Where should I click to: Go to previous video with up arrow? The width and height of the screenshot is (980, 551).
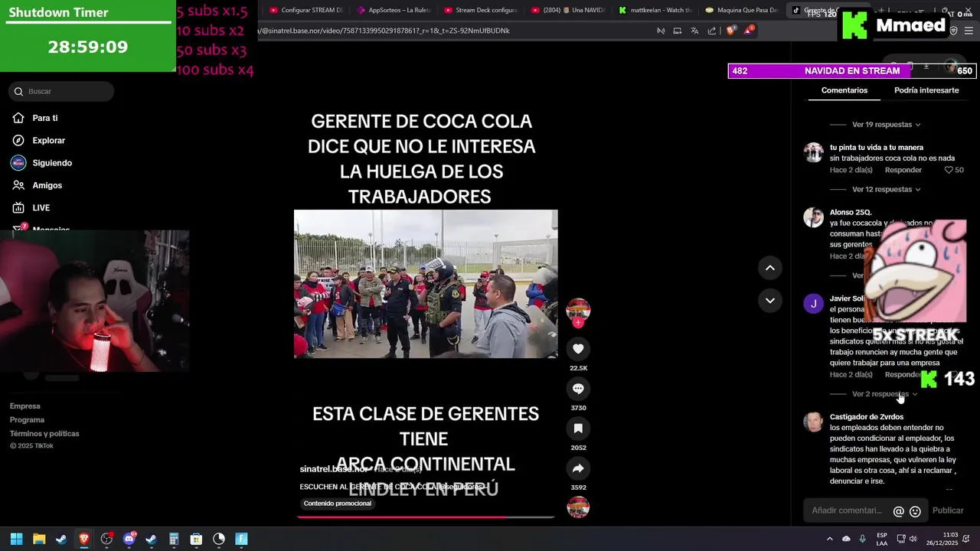769,268
